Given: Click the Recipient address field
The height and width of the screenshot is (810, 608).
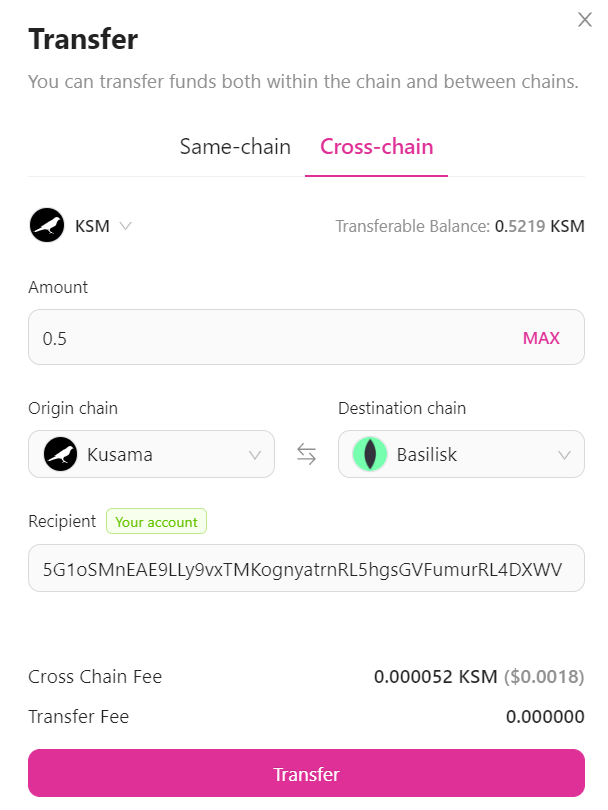Looking at the screenshot, I should 306,568.
